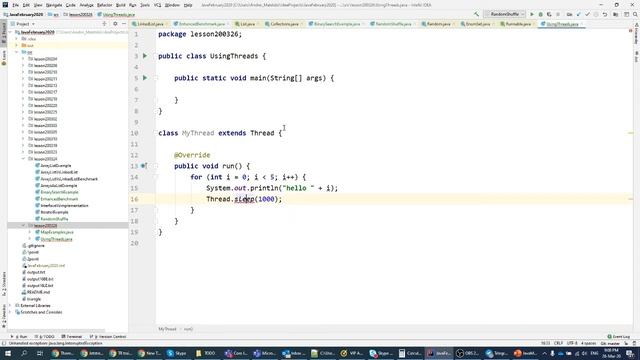
Task: Open the Terminal tool window
Action: pos(72,337)
